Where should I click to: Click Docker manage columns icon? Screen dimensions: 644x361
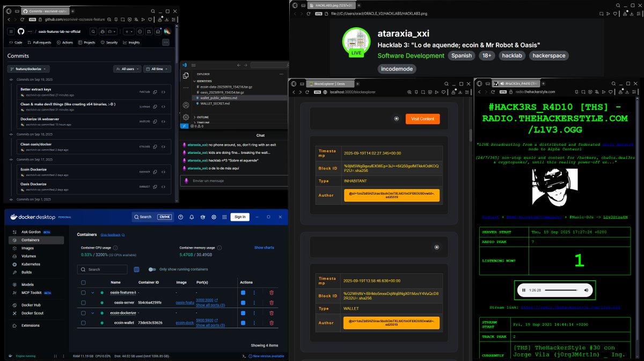[136, 269]
